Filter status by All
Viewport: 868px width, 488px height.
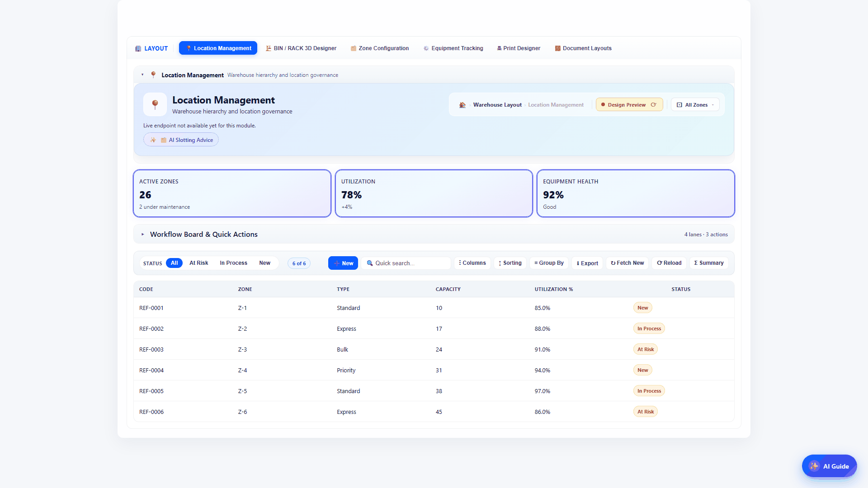(174, 263)
